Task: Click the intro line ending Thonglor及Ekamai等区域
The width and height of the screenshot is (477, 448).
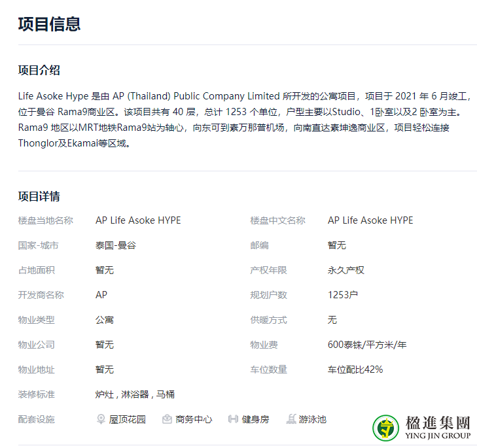Action: point(75,143)
